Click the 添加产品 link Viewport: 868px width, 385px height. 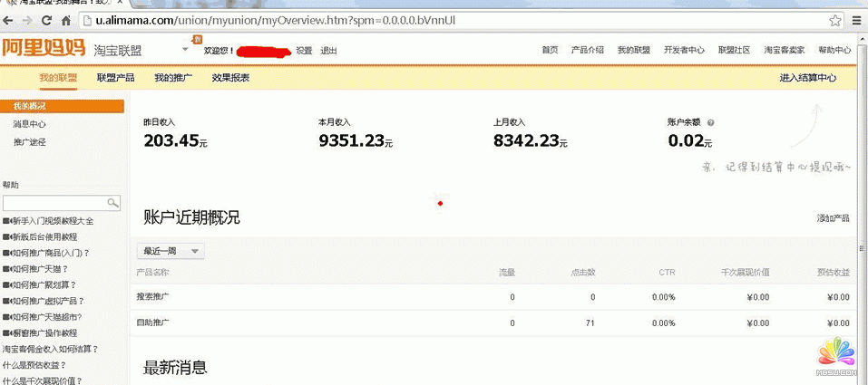tap(833, 218)
